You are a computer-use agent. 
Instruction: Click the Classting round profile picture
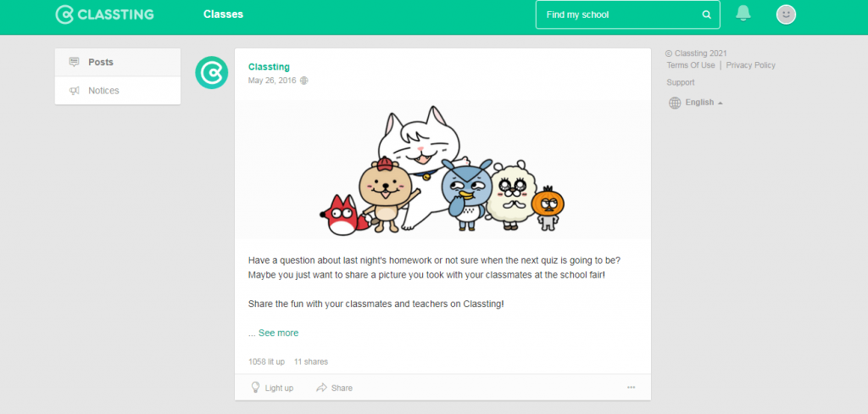pyautogui.click(x=211, y=73)
